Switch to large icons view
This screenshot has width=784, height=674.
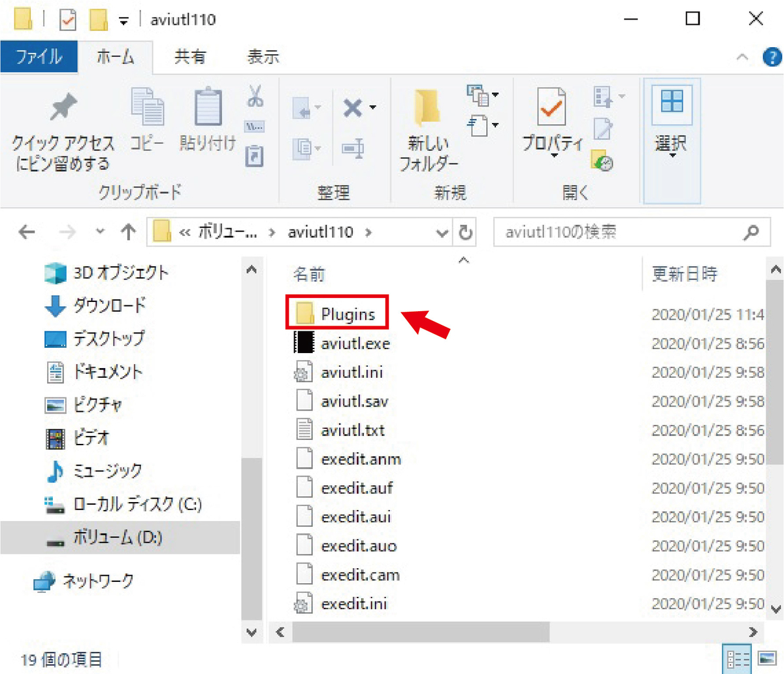[767, 659]
